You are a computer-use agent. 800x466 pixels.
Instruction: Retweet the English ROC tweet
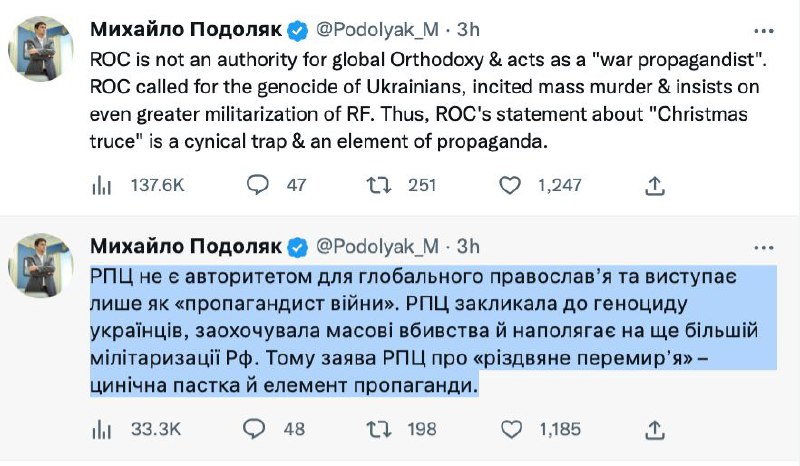(x=376, y=185)
